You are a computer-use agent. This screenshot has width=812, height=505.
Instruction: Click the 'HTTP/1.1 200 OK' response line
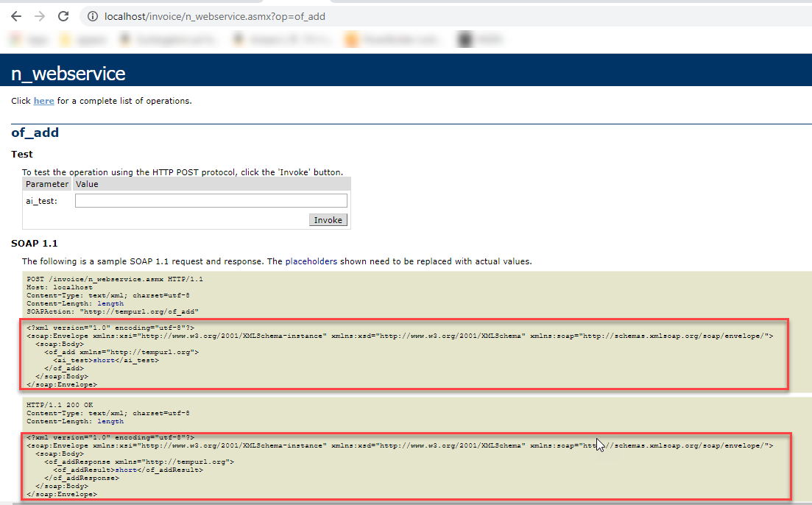(56, 405)
